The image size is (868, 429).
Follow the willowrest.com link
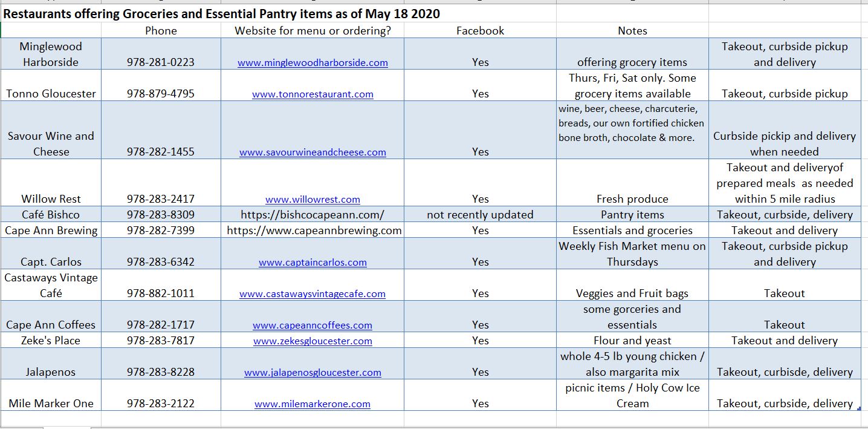[313, 199]
